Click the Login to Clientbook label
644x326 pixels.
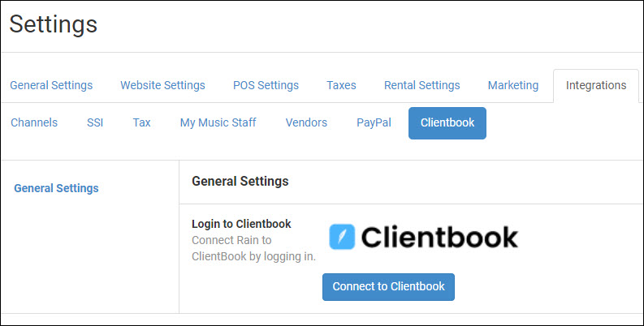241,224
